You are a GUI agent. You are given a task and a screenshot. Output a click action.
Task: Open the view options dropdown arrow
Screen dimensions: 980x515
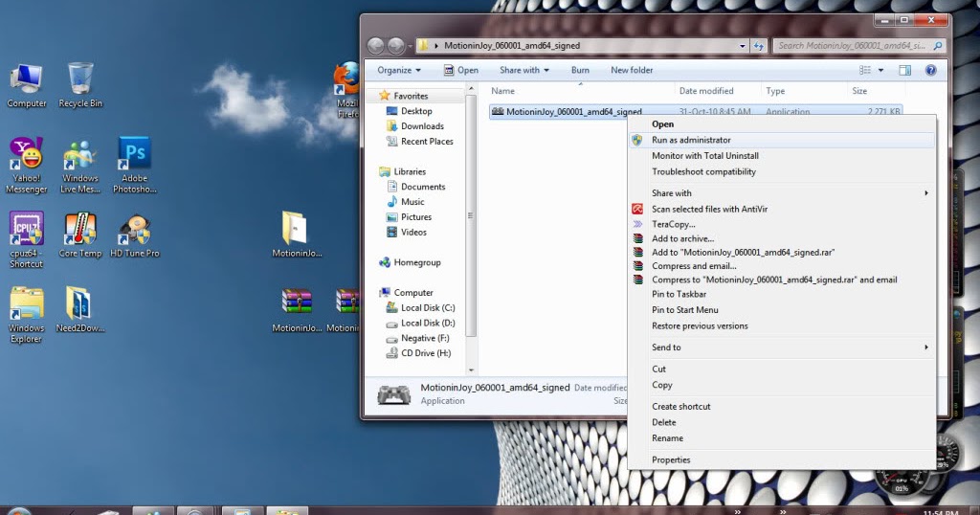pos(880,70)
